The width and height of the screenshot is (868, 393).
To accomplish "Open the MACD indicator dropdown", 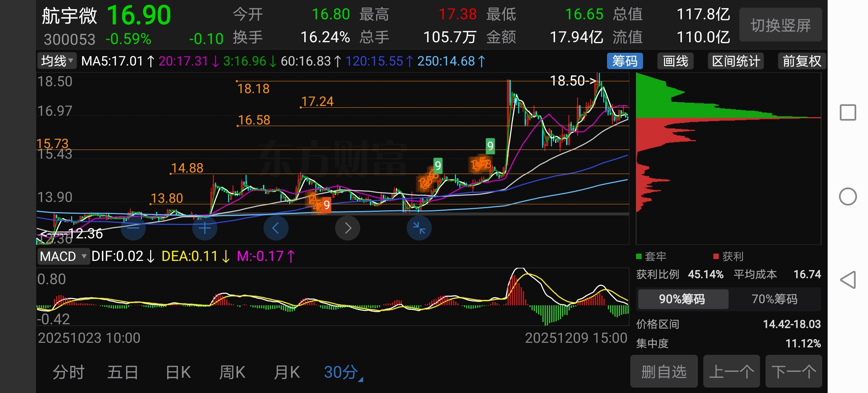I will pos(63,256).
